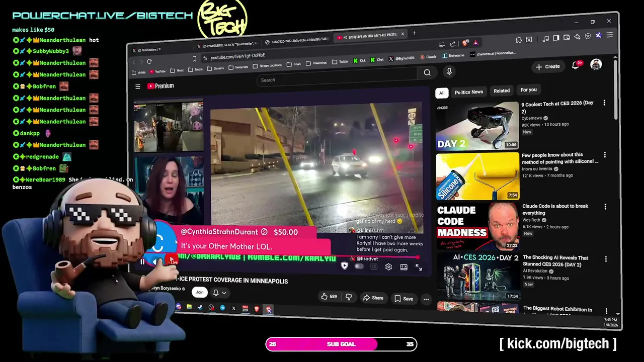The width and height of the screenshot is (644, 362).
Task: Open a new browser tab
Action: pos(414,33)
